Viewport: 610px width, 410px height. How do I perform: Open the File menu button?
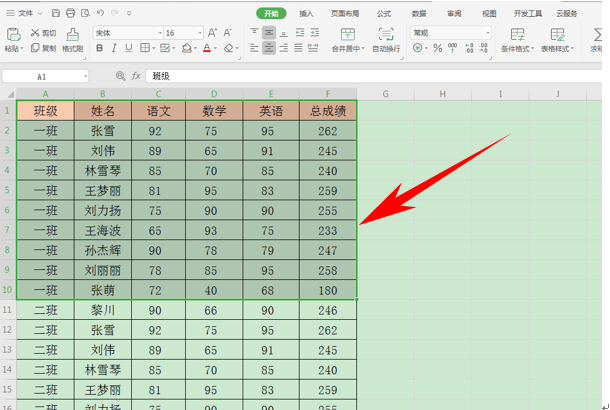point(24,13)
